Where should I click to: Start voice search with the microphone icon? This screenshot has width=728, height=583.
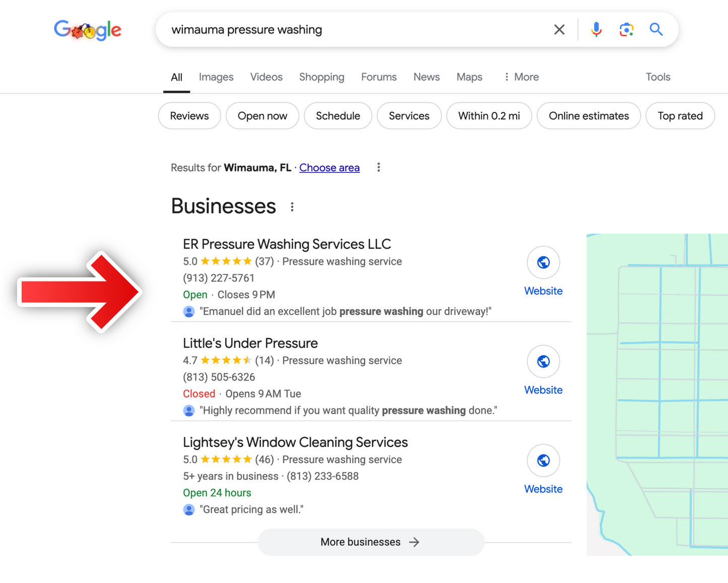[x=596, y=30]
